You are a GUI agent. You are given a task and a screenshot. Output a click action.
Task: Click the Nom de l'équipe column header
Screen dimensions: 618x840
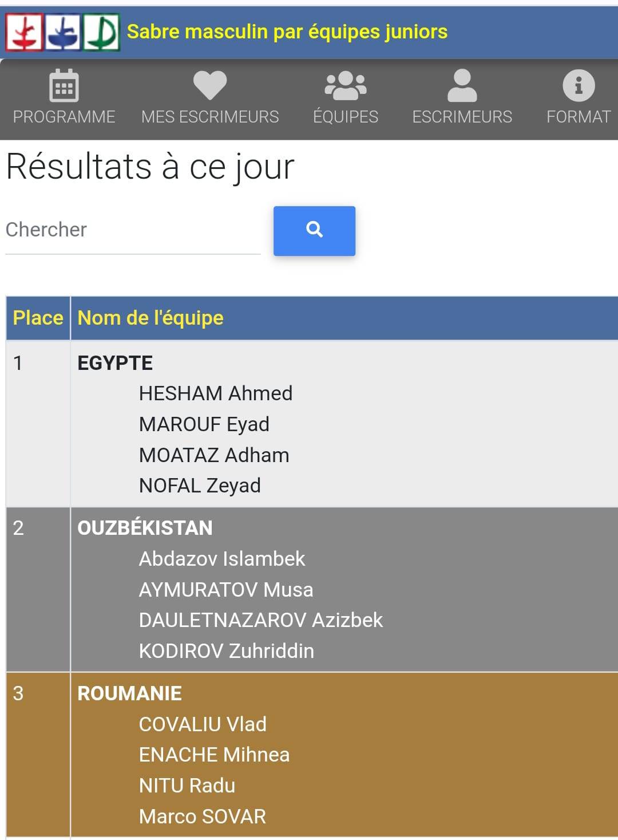tap(150, 318)
